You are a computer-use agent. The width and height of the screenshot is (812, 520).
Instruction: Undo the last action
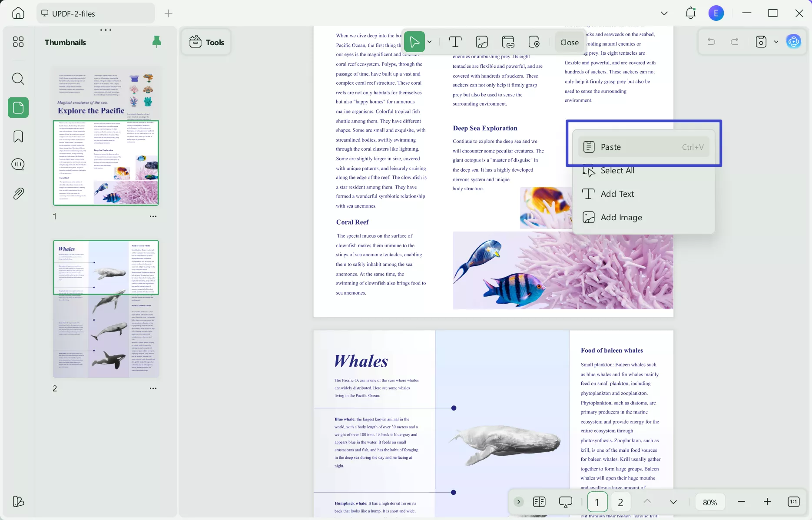(x=711, y=41)
